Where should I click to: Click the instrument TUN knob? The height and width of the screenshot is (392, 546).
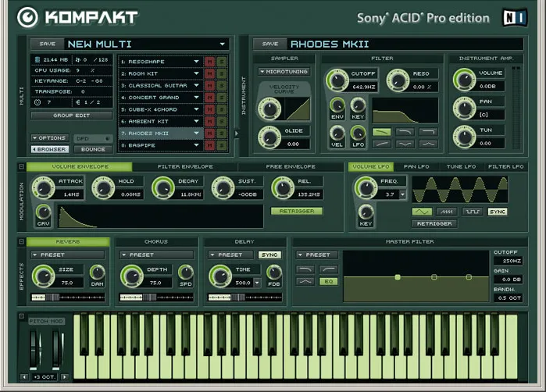[464, 137]
